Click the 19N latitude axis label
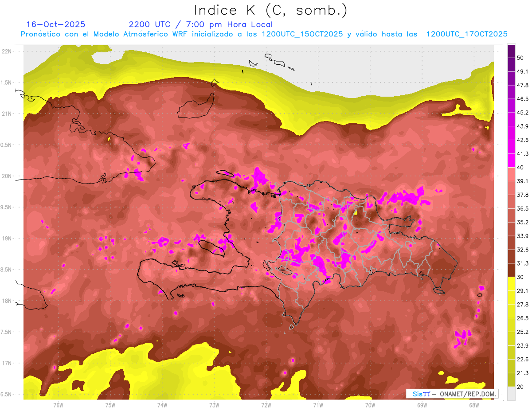The image size is (532, 411). [x=7, y=239]
